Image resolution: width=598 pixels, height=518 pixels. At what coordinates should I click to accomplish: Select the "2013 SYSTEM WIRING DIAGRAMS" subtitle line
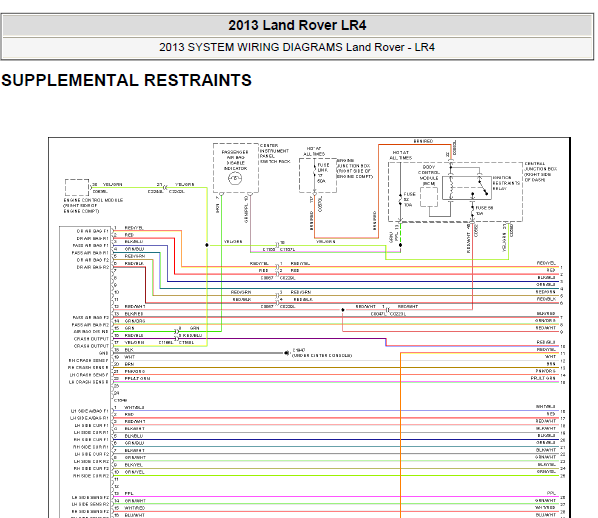[297, 47]
